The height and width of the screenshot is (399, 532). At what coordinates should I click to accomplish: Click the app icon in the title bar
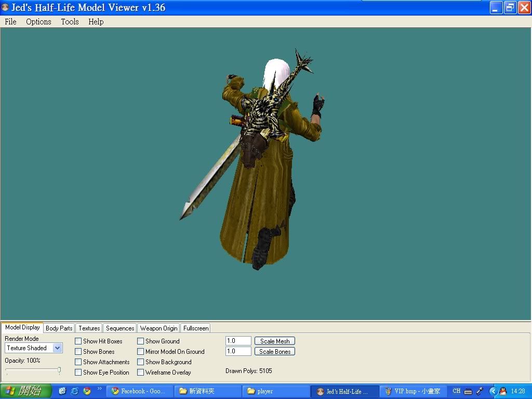coord(5,8)
